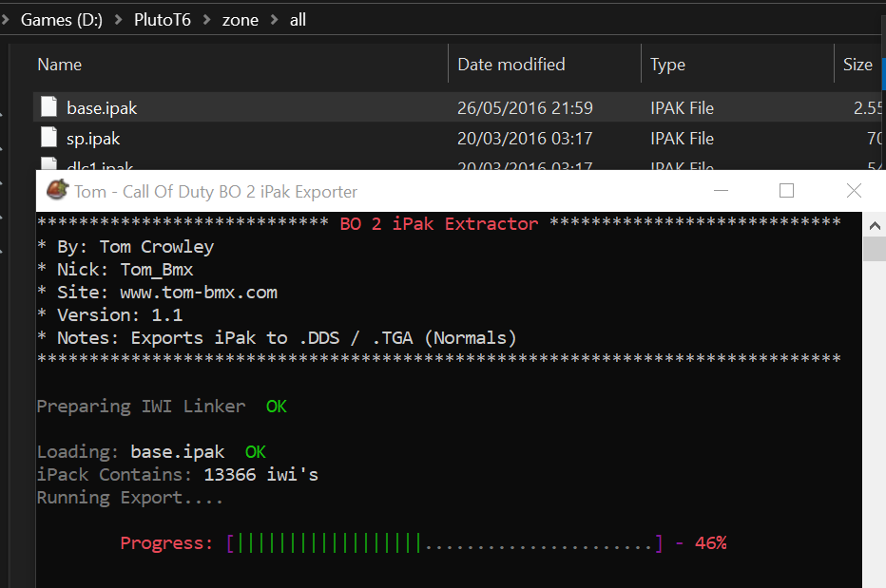The width and height of the screenshot is (886, 588).
Task: Expand the chevron after PlutoT6
Action: (207, 20)
